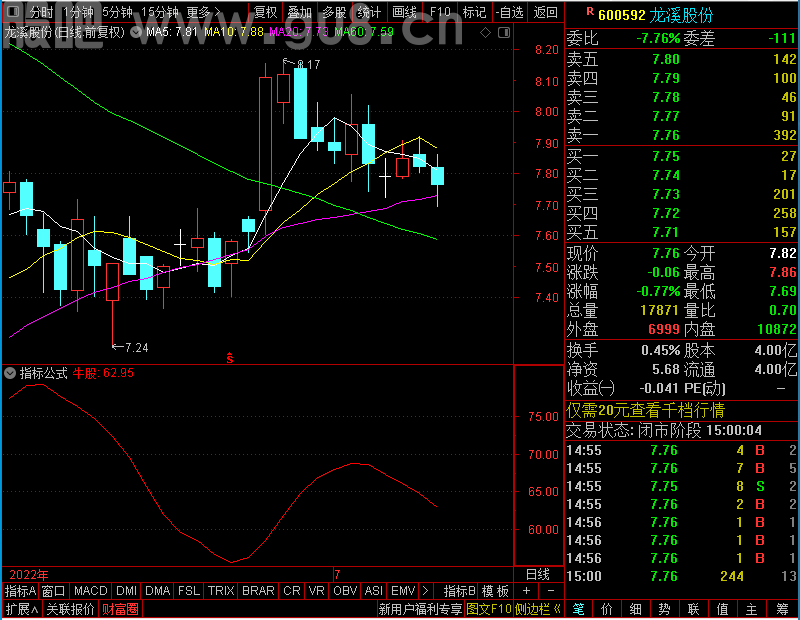Click the 买一 7.75 bid row
The image size is (800, 620).
(x=682, y=156)
